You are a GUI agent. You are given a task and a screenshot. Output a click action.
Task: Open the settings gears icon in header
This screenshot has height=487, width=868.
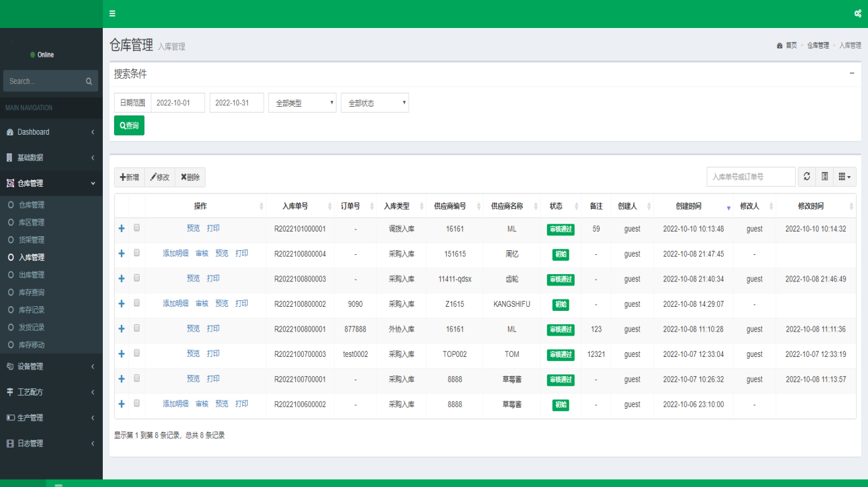(857, 13)
